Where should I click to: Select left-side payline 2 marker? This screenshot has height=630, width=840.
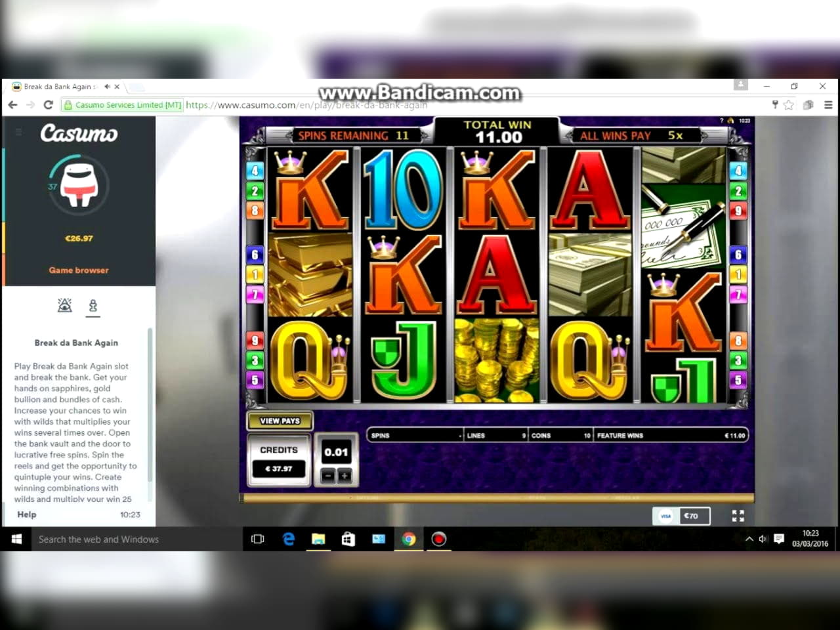[255, 191]
